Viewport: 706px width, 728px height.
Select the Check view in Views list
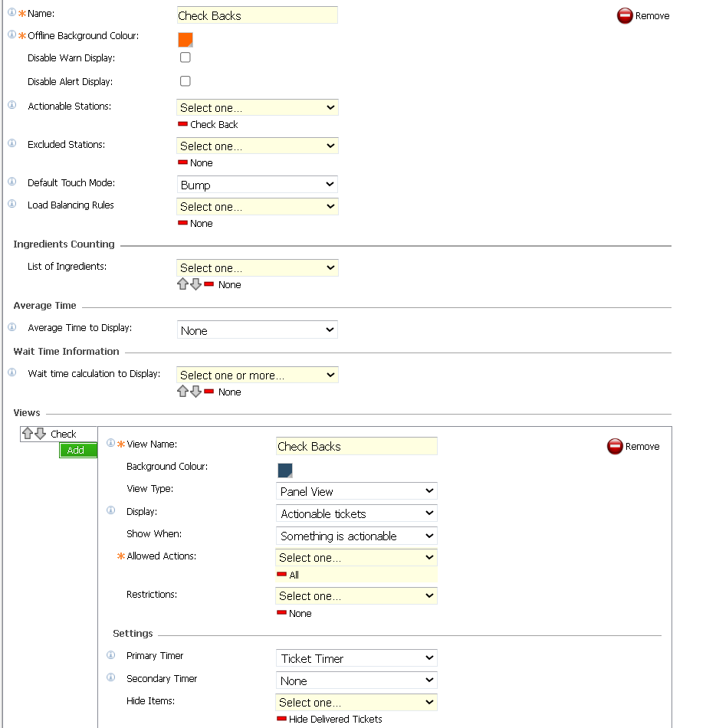coord(64,434)
